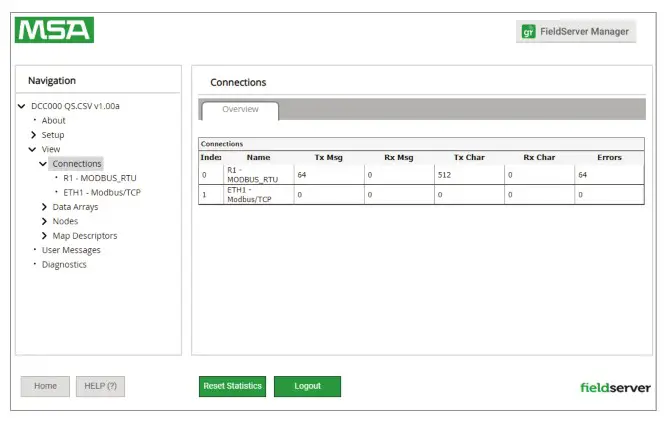Viewport: 668px width, 423px height.
Task: Expand the Setup tree node
Action: tap(33, 135)
